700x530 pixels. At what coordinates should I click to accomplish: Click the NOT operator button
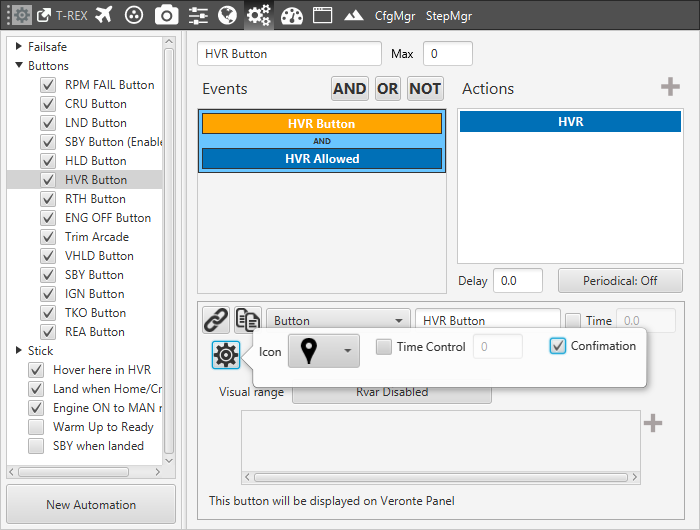click(425, 88)
